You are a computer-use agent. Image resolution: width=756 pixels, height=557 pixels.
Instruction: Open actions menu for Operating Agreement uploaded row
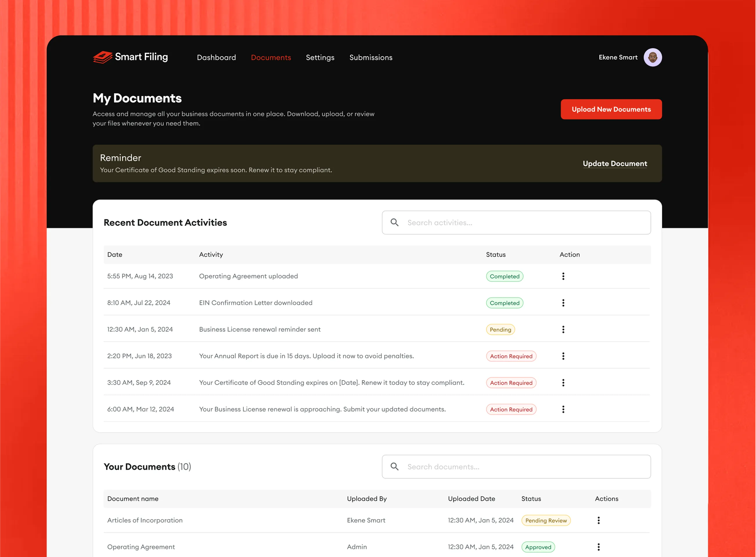[563, 276]
